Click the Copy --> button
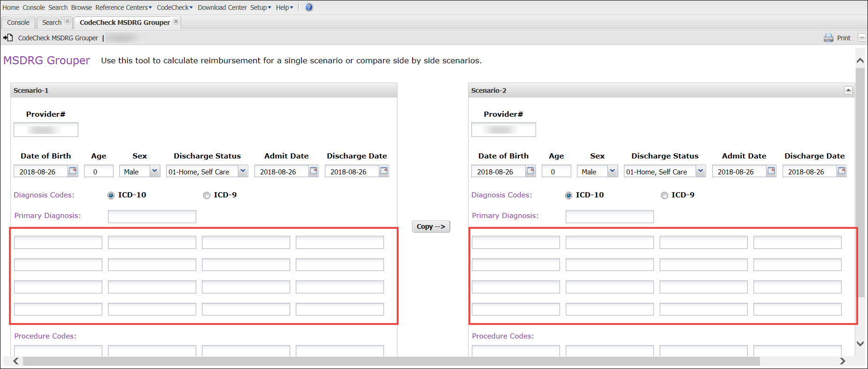The width and height of the screenshot is (868, 369). 431,226
